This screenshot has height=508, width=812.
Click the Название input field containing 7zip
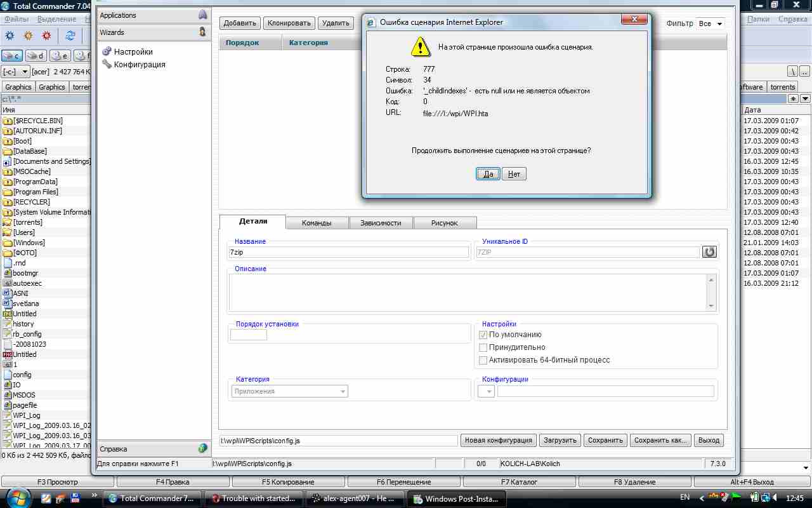[348, 252]
